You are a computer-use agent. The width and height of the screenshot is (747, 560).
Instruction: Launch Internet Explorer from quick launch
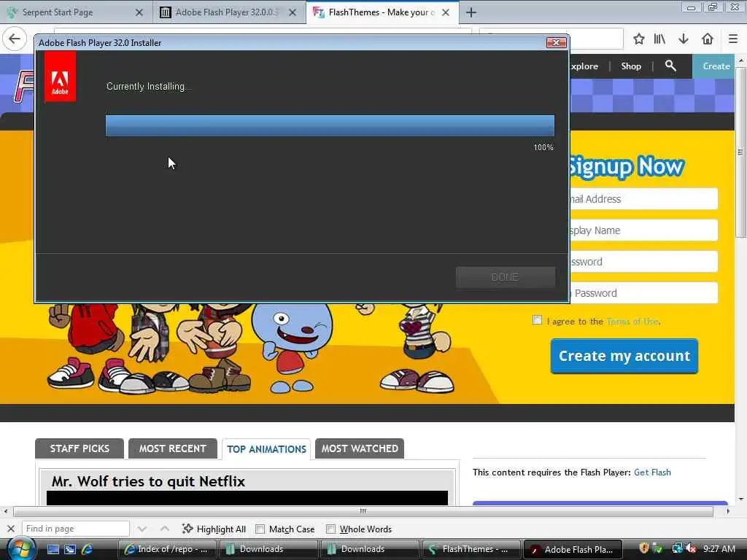click(x=88, y=550)
